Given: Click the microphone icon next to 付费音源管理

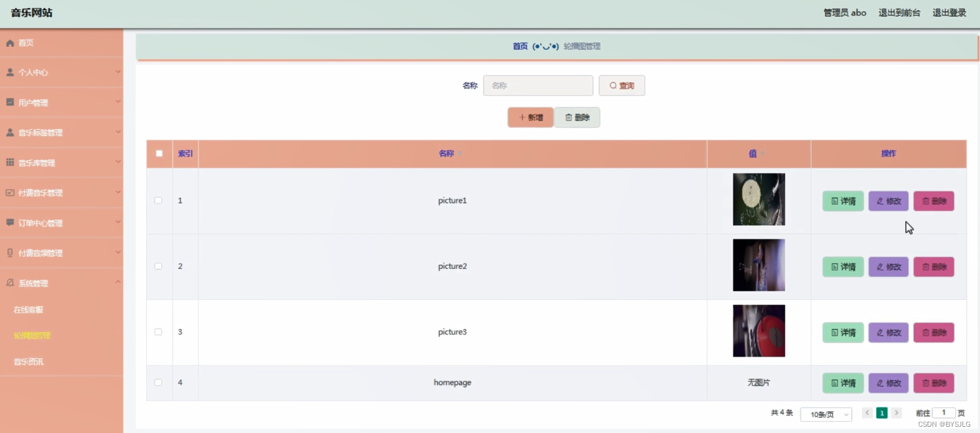Looking at the screenshot, I should (10, 253).
